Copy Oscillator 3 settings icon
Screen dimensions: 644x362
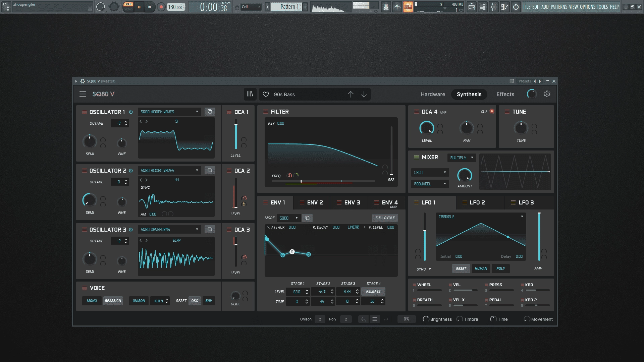[210, 229]
